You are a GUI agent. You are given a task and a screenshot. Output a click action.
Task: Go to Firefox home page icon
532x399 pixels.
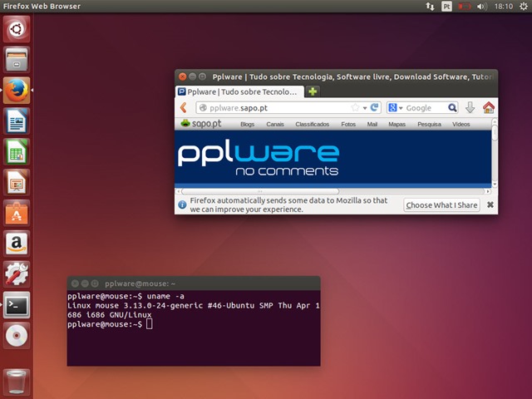pos(489,107)
